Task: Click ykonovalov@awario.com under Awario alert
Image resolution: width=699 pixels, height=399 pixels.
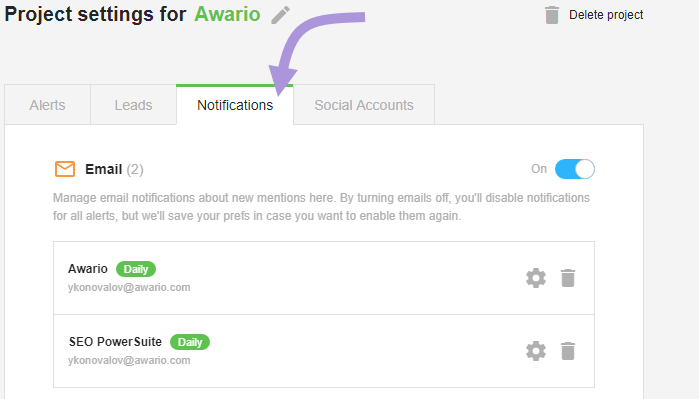Action: [129, 288]
